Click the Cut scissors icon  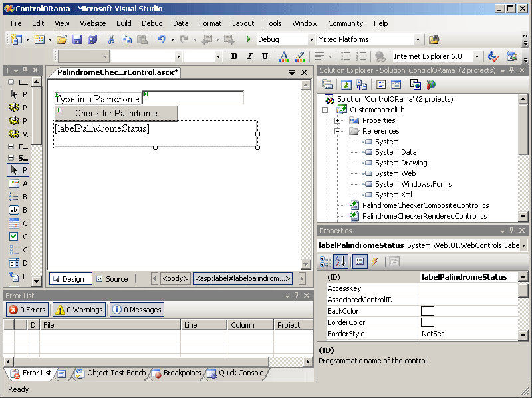click(x=112, y=40)
